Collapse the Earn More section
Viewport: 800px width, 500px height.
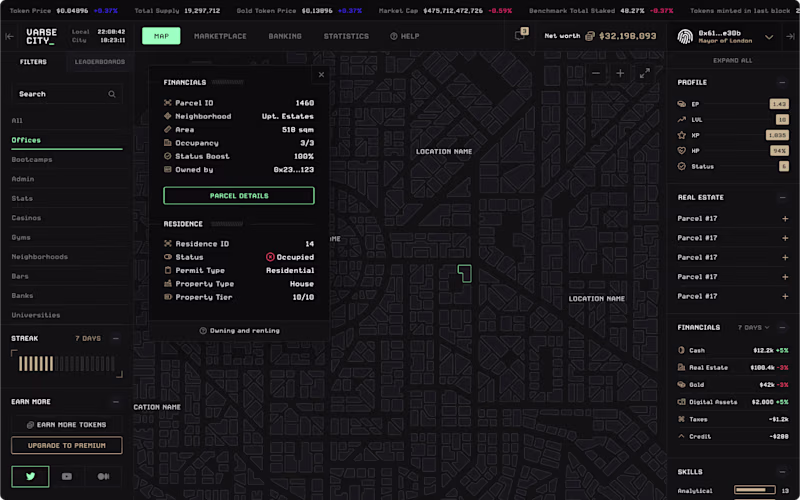(116, 402)
